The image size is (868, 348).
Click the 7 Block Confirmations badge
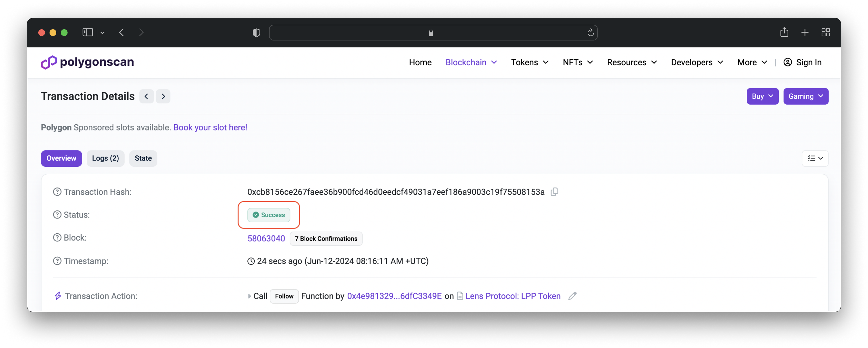[x=326, y=239]
